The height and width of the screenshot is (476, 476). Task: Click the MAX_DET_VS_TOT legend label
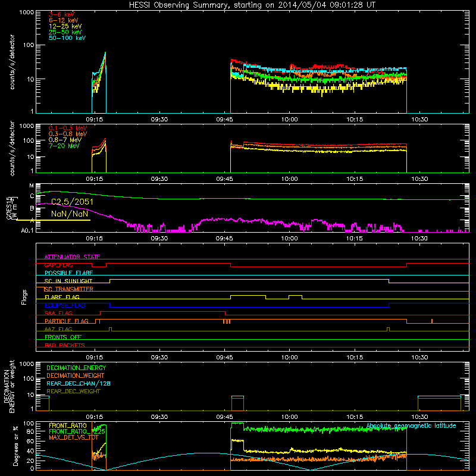[x=74, y=437]
